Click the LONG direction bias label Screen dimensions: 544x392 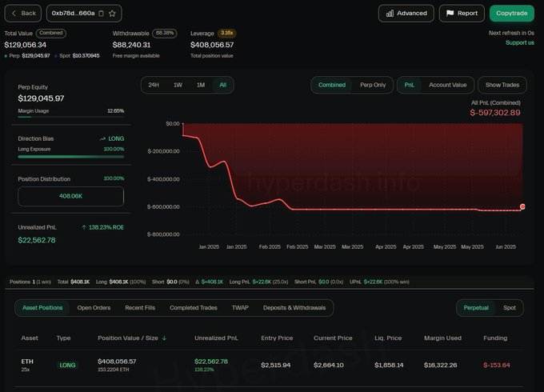[x=112, y=138]
